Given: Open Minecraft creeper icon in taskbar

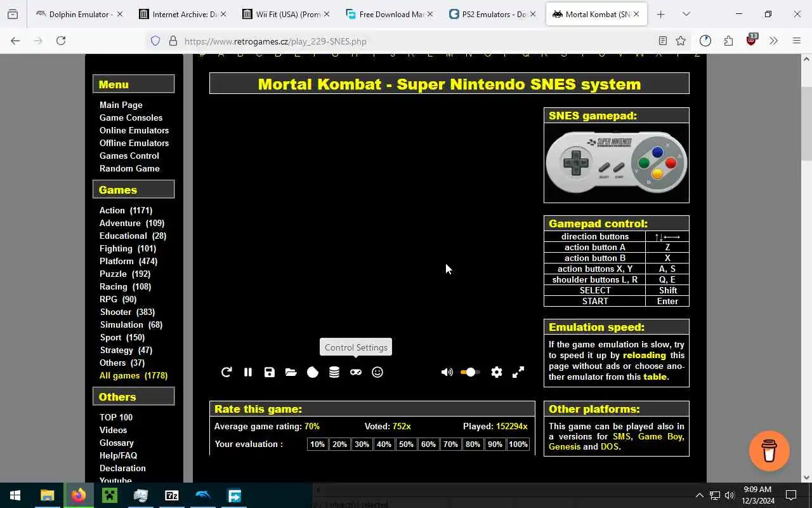Looking at the screenshot, I should pyautogui.click(x=110, y=495).
